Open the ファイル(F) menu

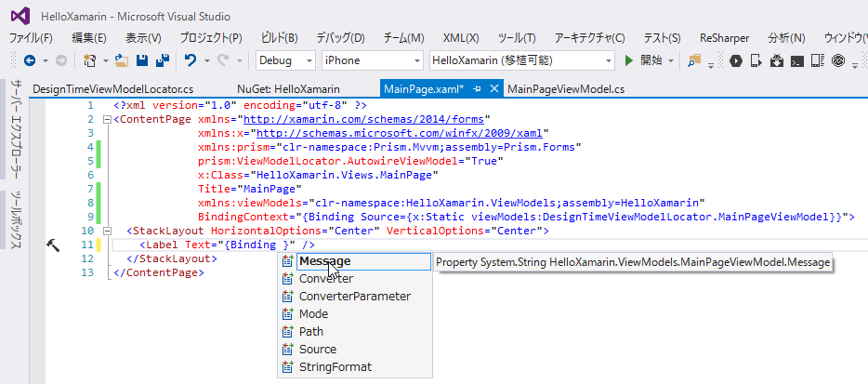coord(31,38)
